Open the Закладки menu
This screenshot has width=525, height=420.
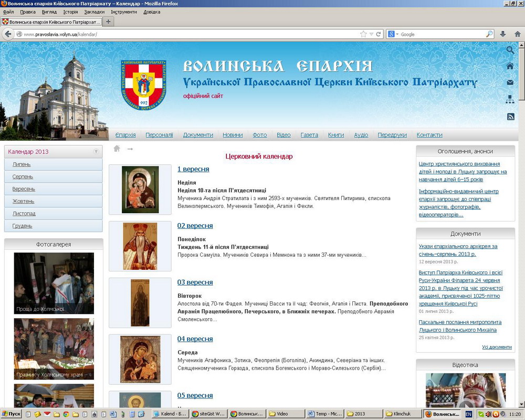94,12
